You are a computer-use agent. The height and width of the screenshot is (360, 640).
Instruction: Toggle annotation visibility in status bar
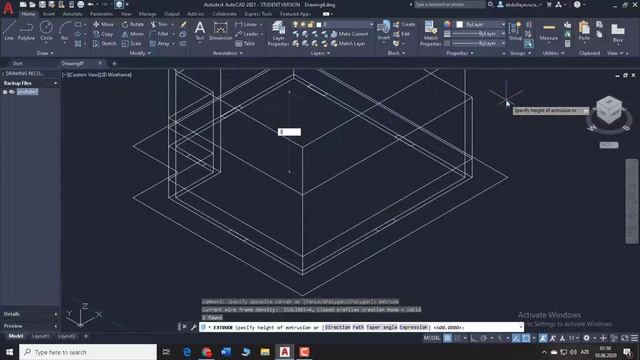(543, 338)
